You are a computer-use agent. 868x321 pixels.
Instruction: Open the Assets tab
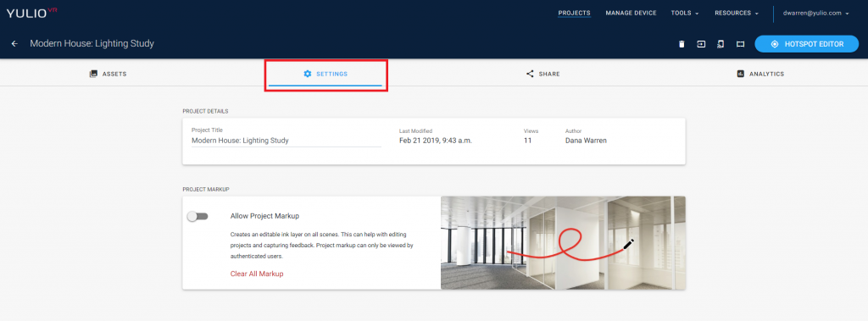pos(108,74)
